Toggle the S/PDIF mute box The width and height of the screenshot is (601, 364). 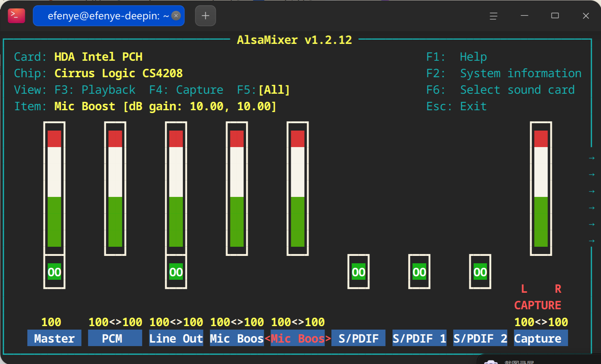(x=359, y=272)
